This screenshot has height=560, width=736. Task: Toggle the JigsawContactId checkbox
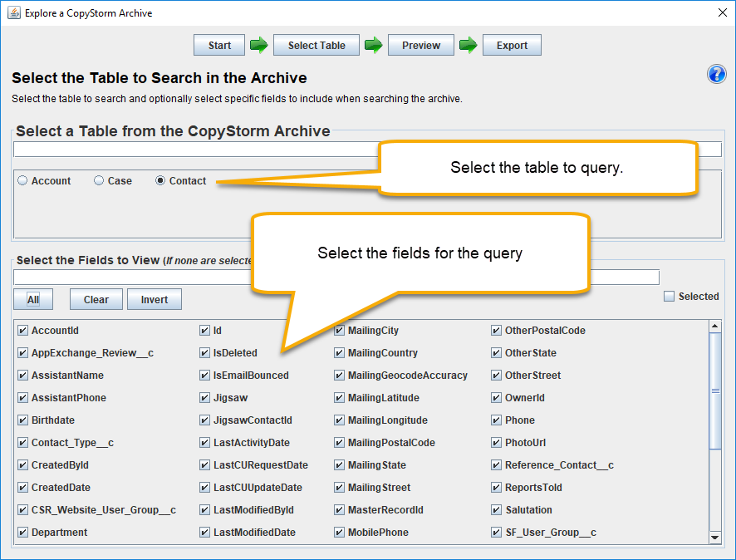click(x=204, y=420)
